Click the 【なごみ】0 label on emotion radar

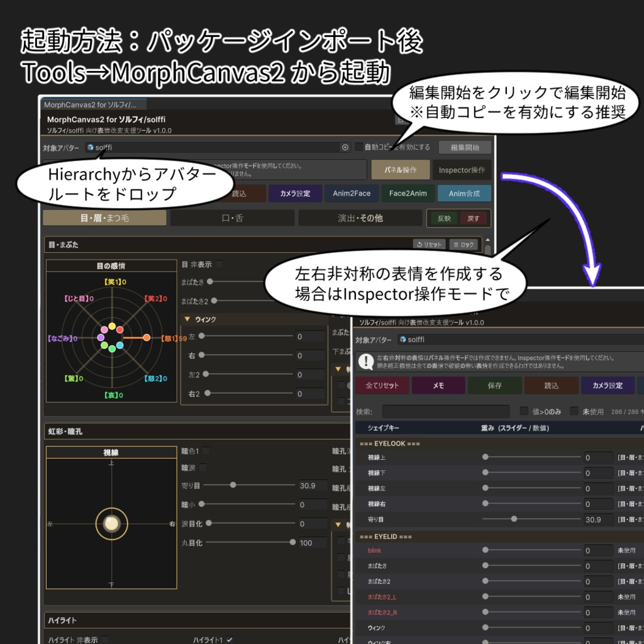(x=62, y=338)
